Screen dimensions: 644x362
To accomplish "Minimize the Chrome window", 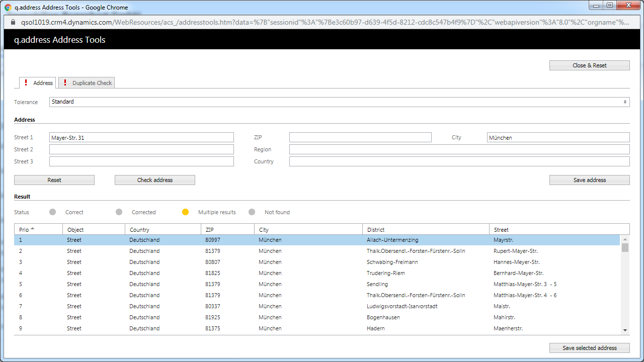I will (x=597, y=5).
